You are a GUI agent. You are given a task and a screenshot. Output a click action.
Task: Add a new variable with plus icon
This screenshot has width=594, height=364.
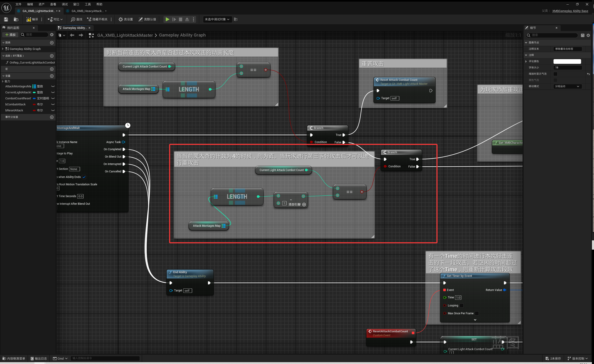pos(52,76)
